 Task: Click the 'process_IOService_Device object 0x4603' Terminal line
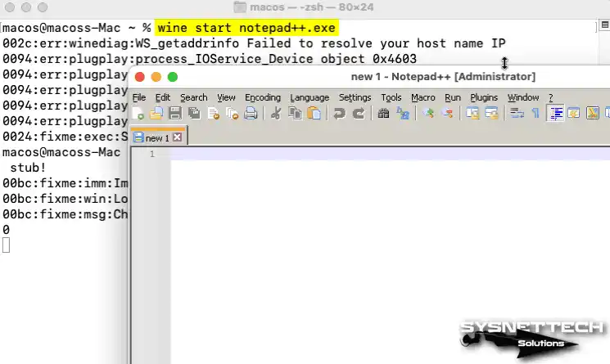click(210, 59)
